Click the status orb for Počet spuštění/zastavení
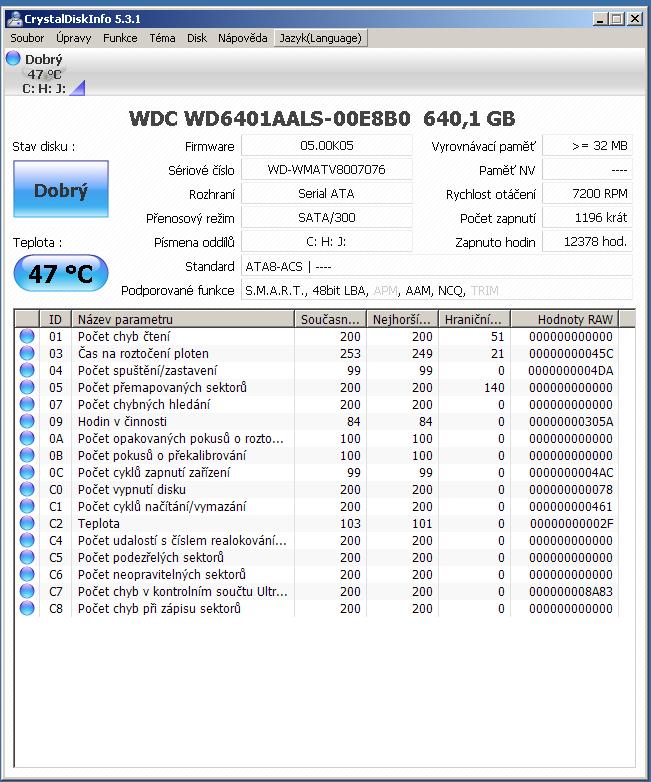This screenshot has width=651, height=782. click(27, 370)
